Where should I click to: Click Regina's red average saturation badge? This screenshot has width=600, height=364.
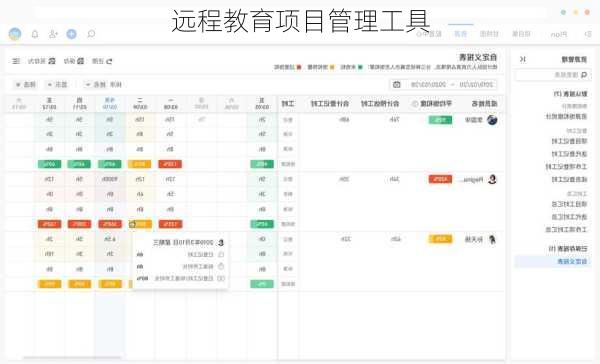440,179
